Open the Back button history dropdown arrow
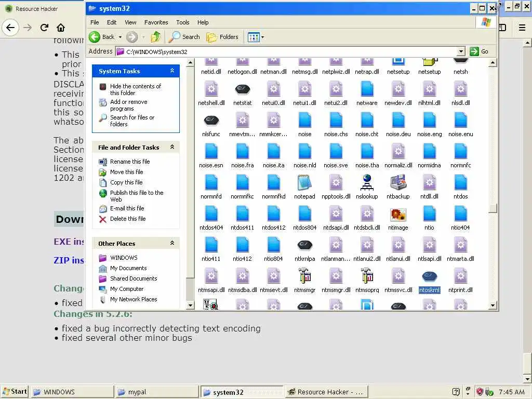 [120, 37]
